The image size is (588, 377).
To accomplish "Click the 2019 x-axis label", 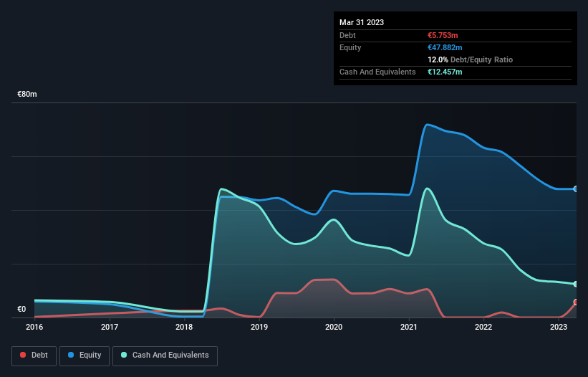I will point(259,327).
